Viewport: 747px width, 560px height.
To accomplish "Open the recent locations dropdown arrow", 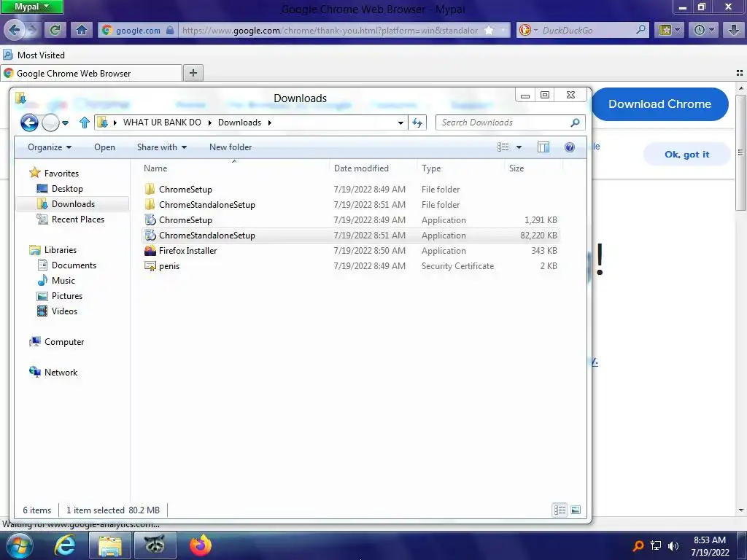I will (x=65, y=122).
